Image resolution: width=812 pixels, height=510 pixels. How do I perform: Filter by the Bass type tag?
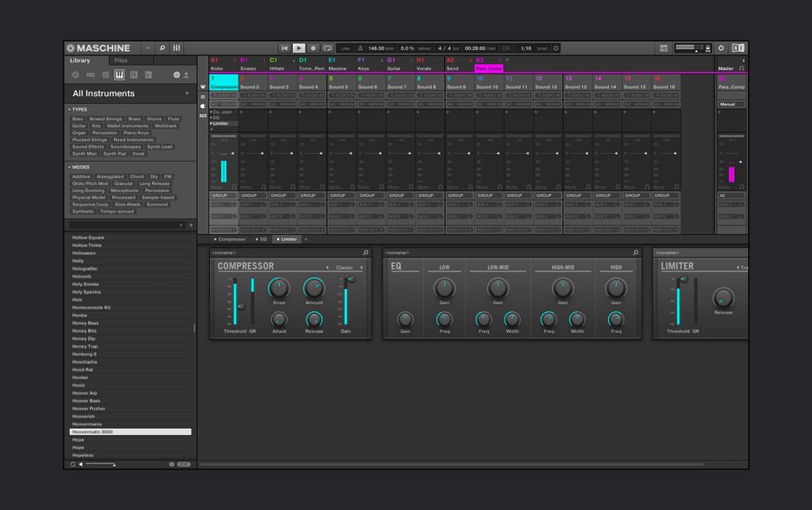click(78, 118)
